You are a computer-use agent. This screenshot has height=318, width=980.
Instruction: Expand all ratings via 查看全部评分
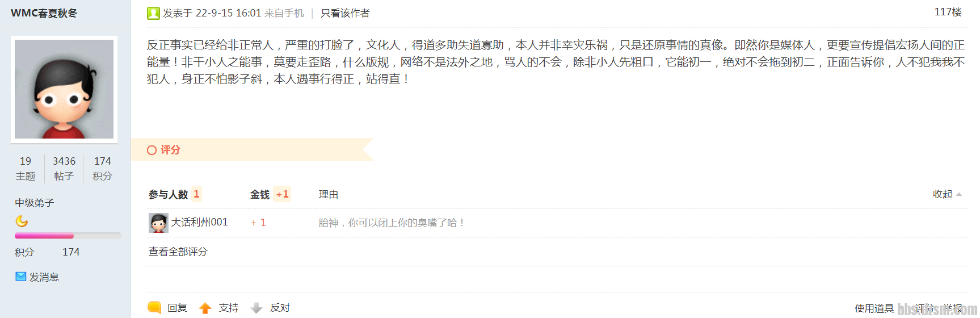(178, 252)
